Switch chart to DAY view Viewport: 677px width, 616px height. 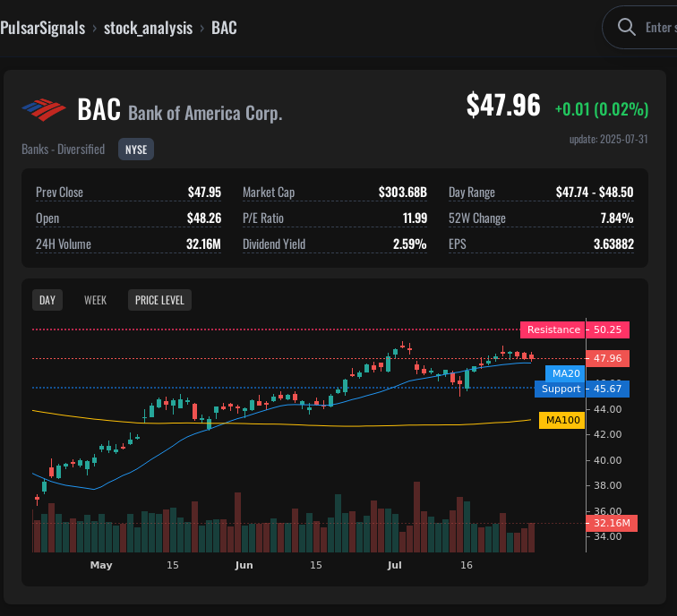click(47, 300)
